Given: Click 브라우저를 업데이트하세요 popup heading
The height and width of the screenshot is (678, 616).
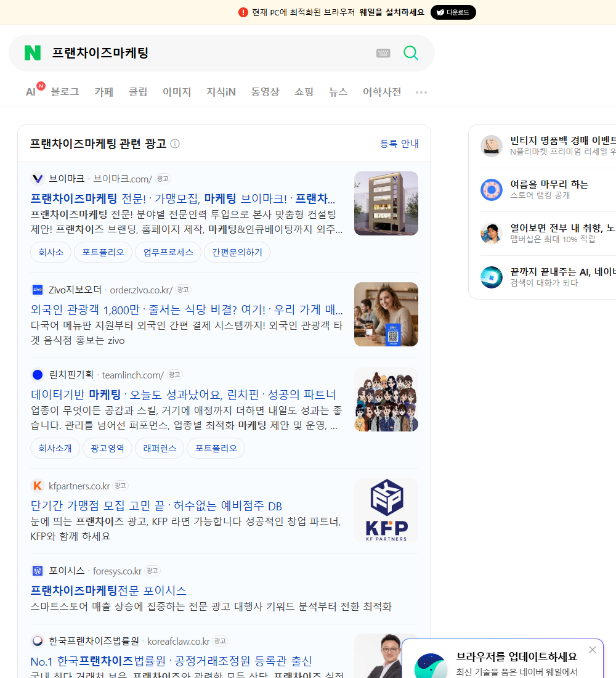Looking at the screenshot, I should [x=517, y=656].
